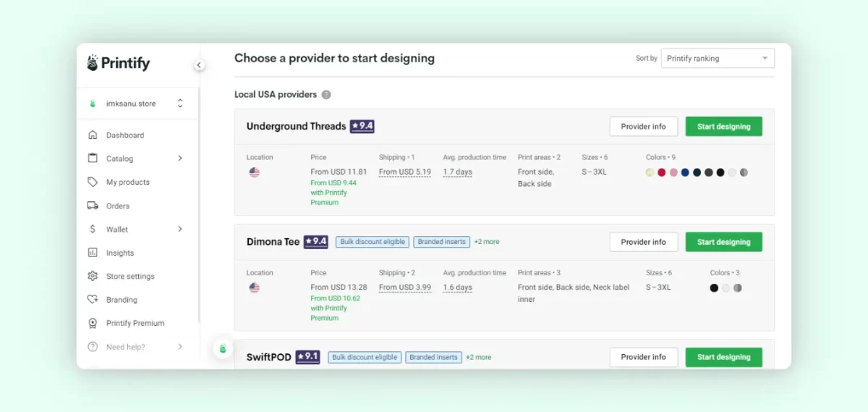
Task: Click SwiftPOD's Bulk discount eligible tag
Action: point(365,357)
